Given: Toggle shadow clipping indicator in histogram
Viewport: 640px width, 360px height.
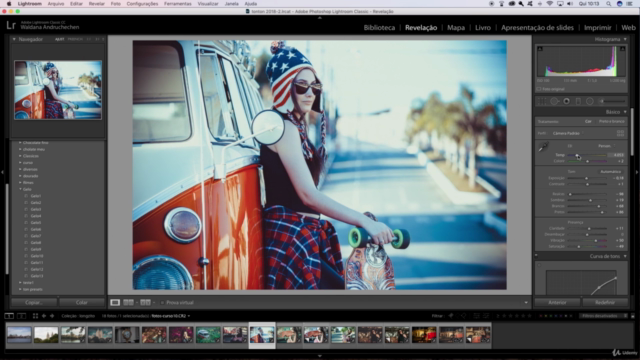Looking at the screenshot, I should (540, 49).
